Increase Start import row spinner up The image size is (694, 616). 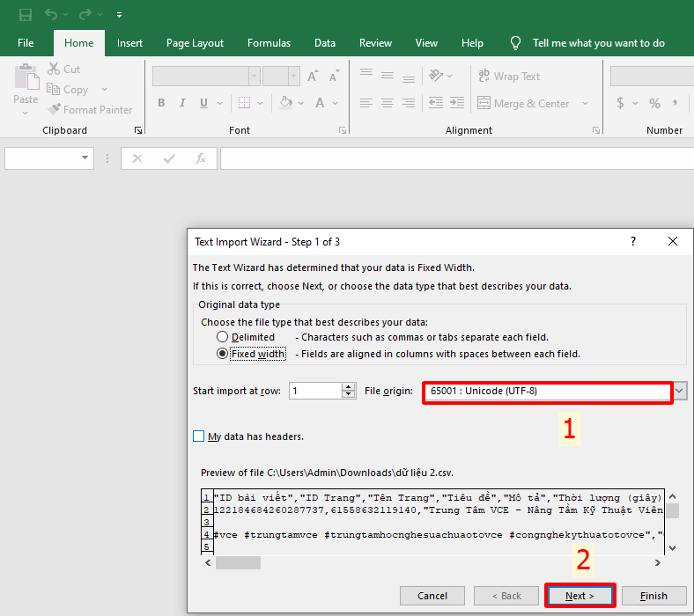pyautogui.click(x=349, y=387)
